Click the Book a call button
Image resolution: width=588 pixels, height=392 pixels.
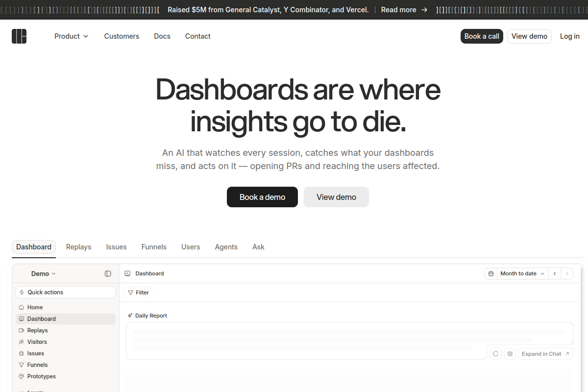tap(482, 36)
